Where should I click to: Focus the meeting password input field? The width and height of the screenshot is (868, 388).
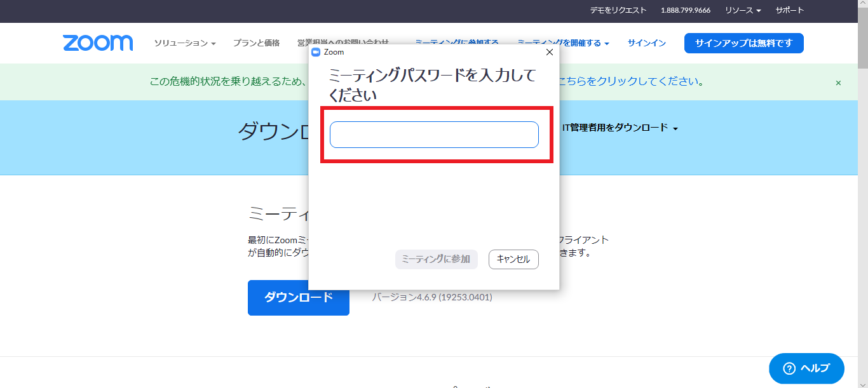pyautogui.click(x=434, y=135)
